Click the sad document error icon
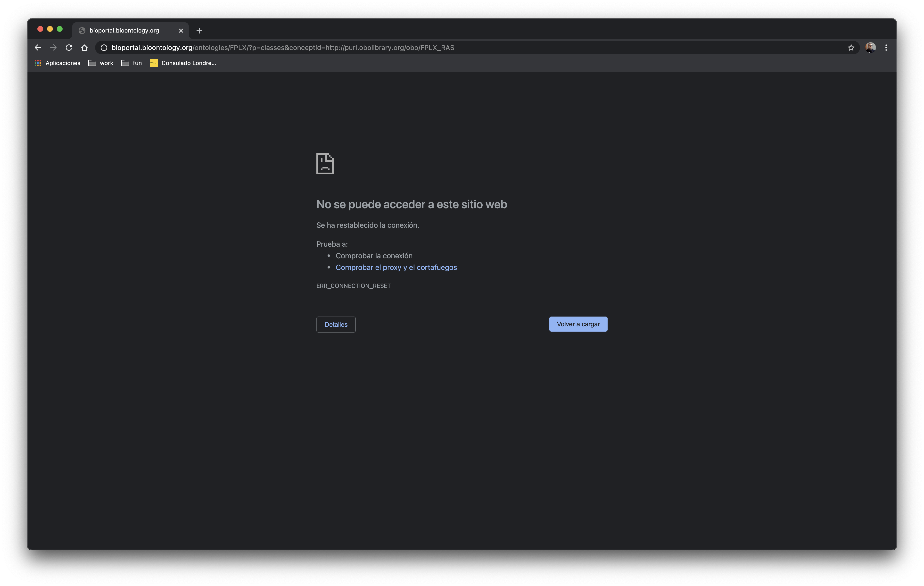Image resolution: width=924 pixels, height=586 pixels. (325, 163)
